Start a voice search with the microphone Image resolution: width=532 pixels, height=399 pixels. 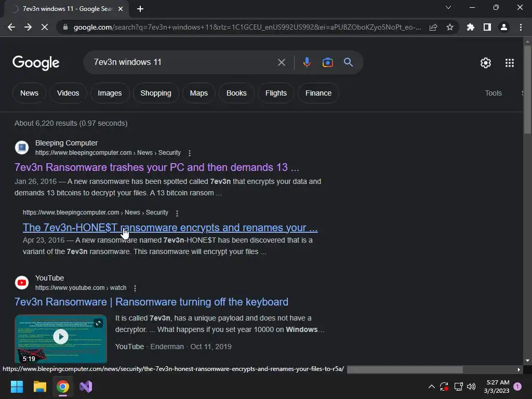(307, 62)
